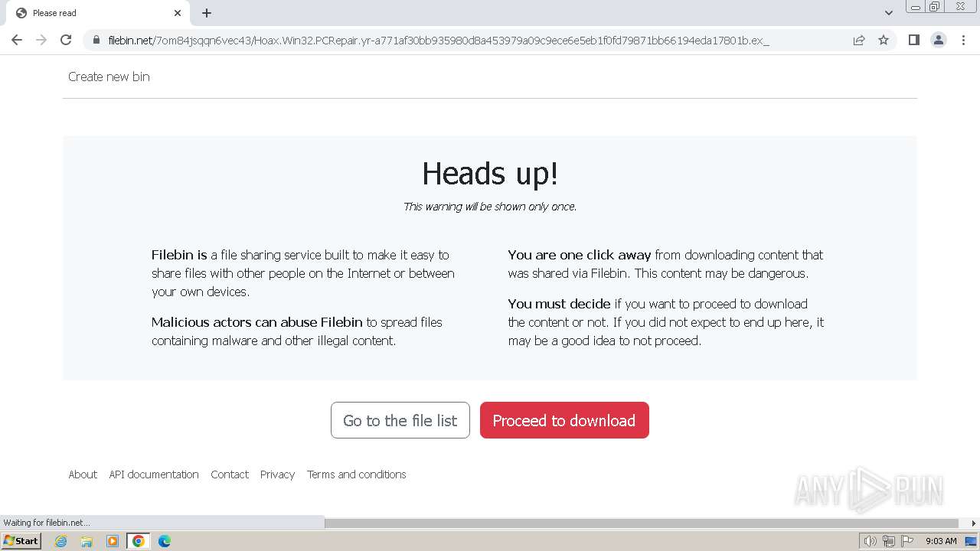Open the Windows Start menu
This screenshot has width=980, height=551.
click(x=21, y=541)
